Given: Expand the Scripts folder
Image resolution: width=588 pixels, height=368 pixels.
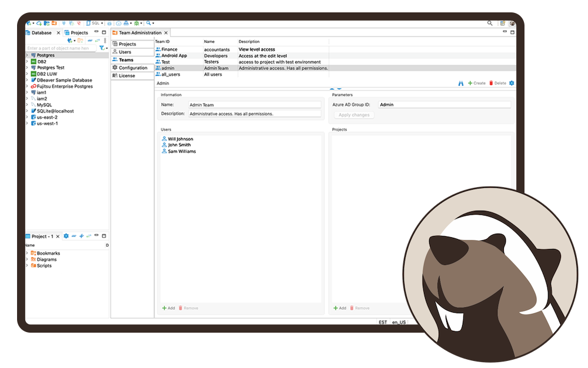Looking at the screenshot, I should (x=27, y=266).
